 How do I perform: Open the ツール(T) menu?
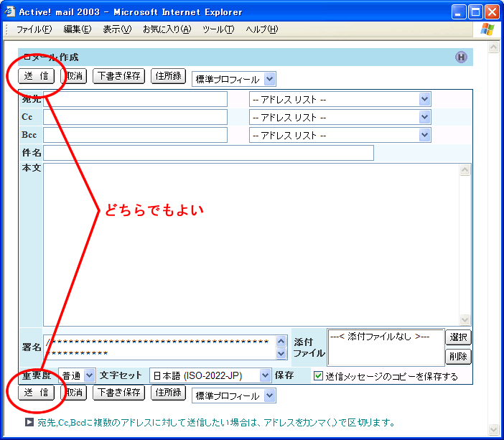[218, 29]
